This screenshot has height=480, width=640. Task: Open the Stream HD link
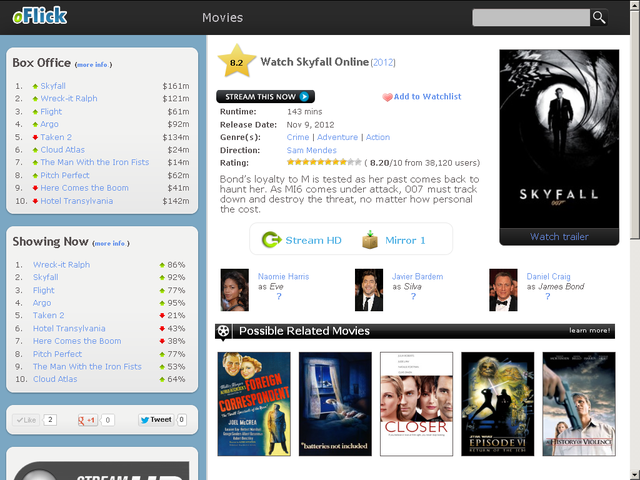313,240
